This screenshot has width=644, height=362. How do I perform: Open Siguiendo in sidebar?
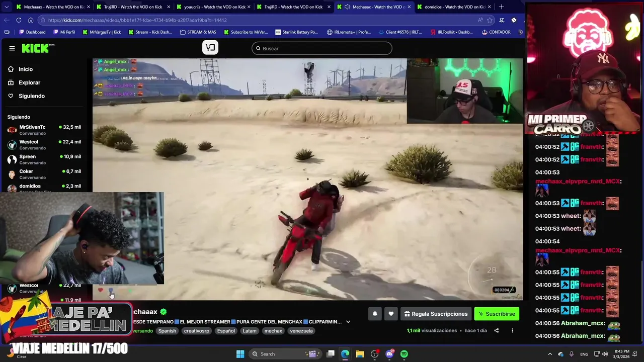31,96
